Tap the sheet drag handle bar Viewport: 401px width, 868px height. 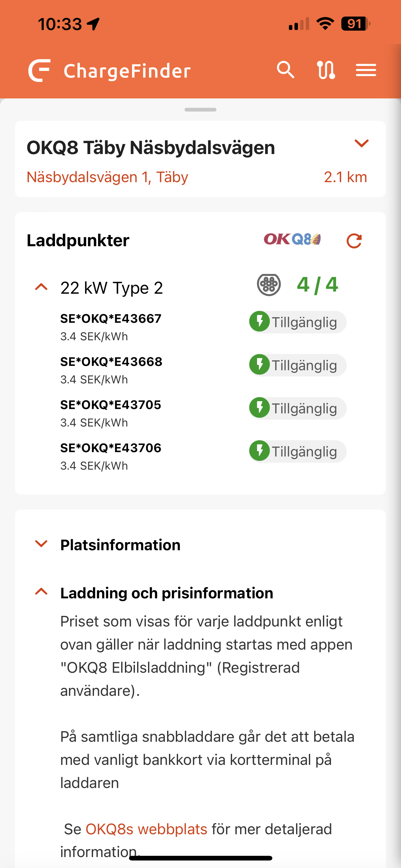tap(200, 109)
